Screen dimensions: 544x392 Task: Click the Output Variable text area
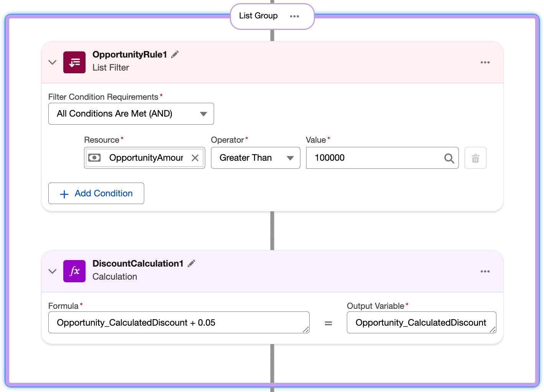421,322
